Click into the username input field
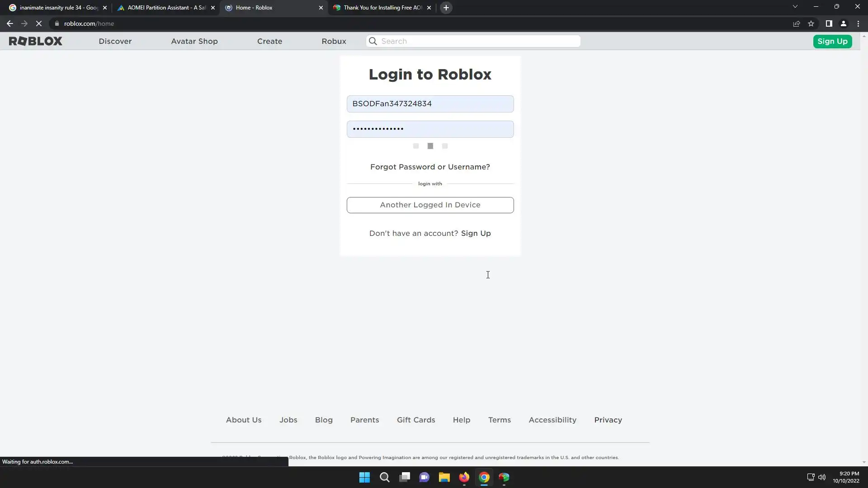Image resolution: width=868 pixels, height=488 pixels. [x=430, y=104]
